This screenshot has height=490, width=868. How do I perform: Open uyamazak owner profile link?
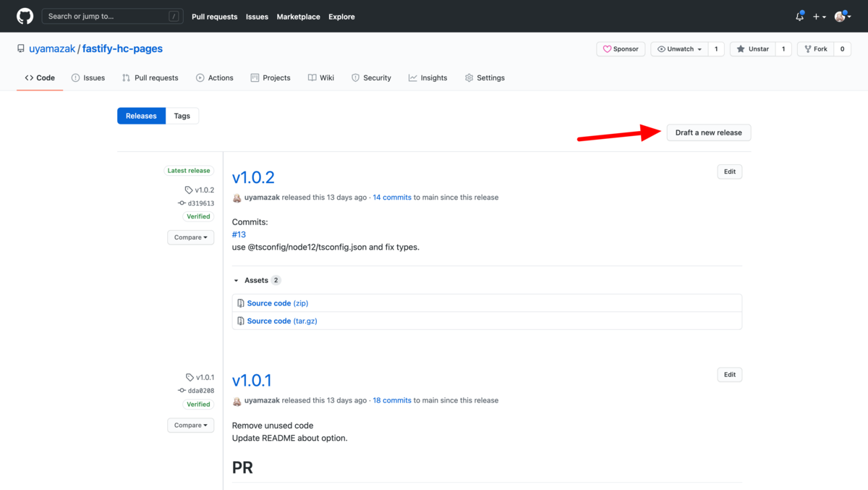coord(52,48)
